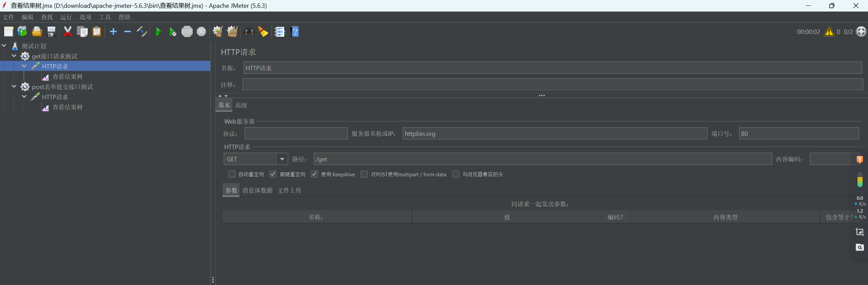
Task: Collapse the post表单提交接口测试 thread group
Action: coord(14,86)
